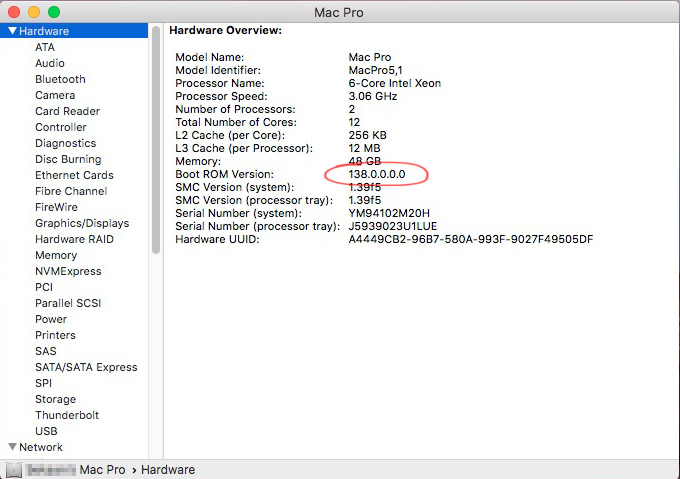Collapse the Network disclosure triangle
Screen dimensions: 680x479
coord(13,446)
